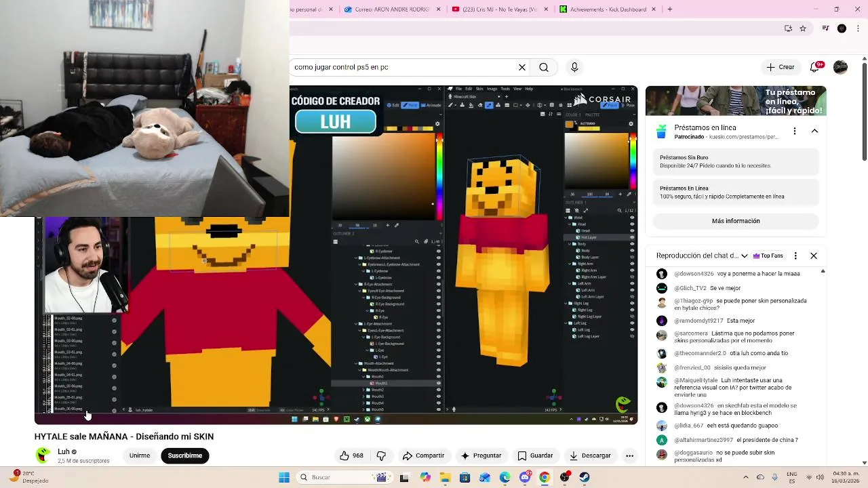Open the ENG ES language indicator
The width and height of the screenshot is (868, 488).
[x=792, y=477]
